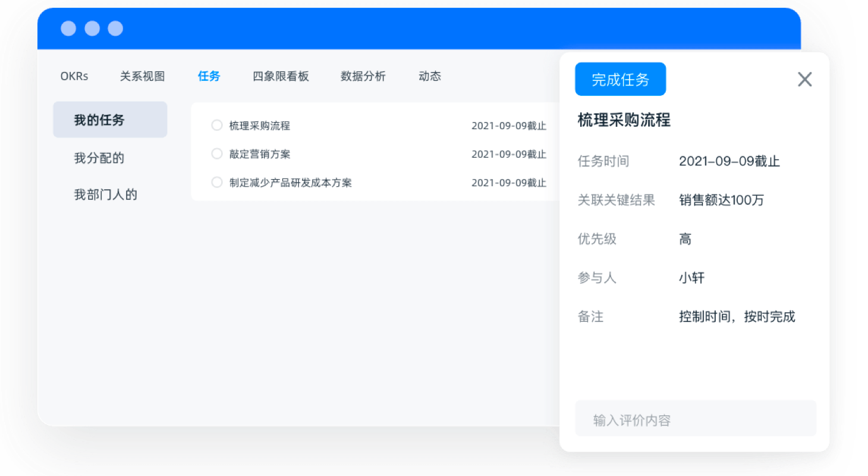Image resolution: width=868 pixels, height=476 pixels.
Task: Click the 输入评价内容 comment field
Action: tap(696, 420)
